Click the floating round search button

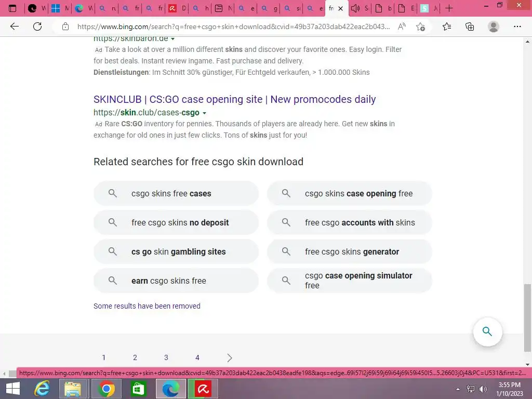pyautogui.click(x=487, y=331)
